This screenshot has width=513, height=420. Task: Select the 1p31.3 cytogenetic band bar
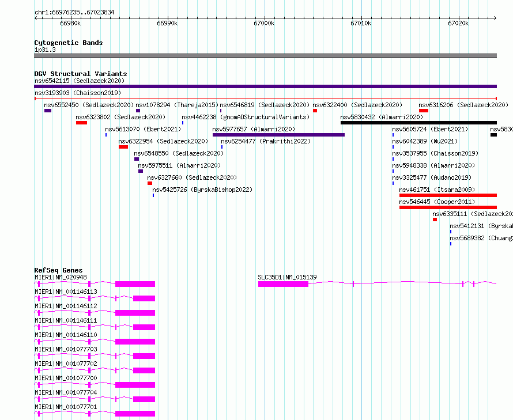tap(265, 56)
